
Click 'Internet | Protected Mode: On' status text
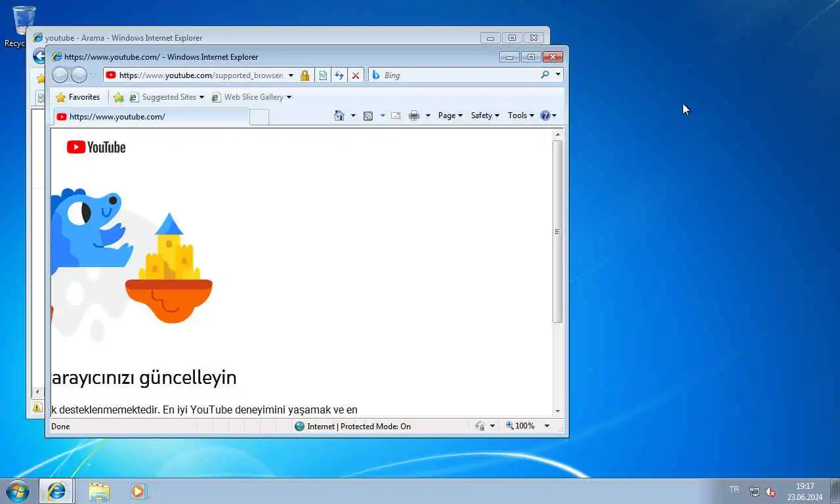click(359, 427)
